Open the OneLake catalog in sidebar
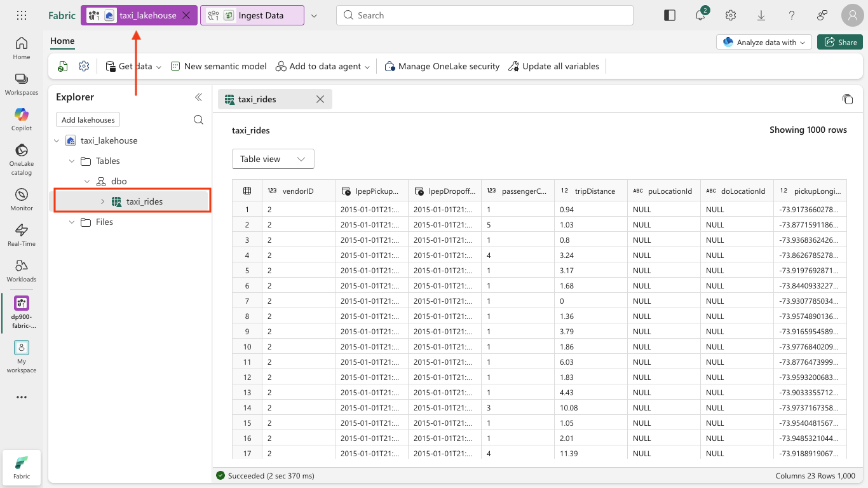Image resolution: width=868 pixels, height=488 pixels. coord(21,159)
